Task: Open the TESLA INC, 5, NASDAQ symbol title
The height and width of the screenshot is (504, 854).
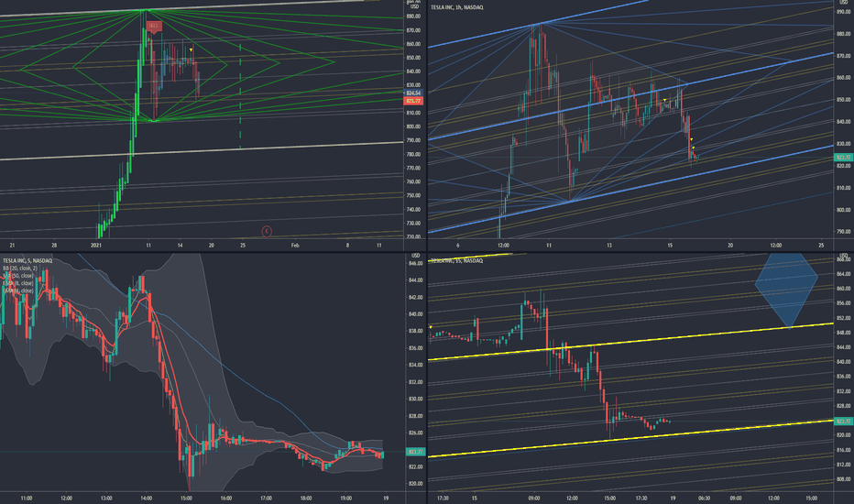Action: pos(27,261)
